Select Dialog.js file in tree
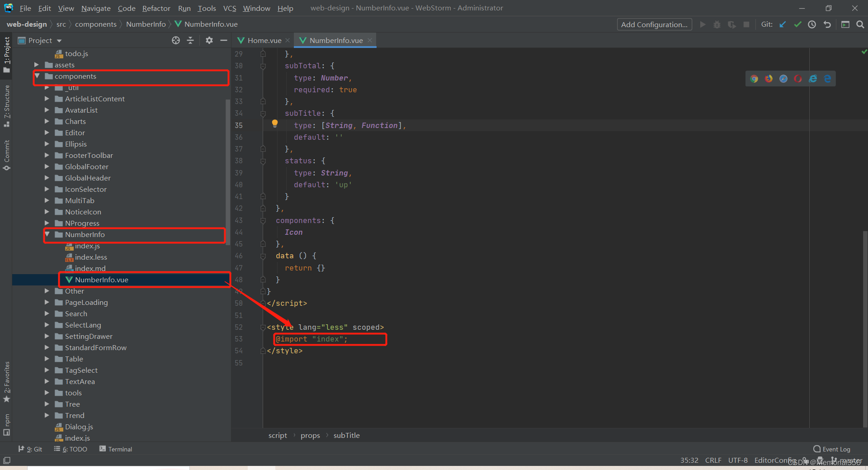The width and height of the screenshot is (868, 470). click(x=74, y=427)
